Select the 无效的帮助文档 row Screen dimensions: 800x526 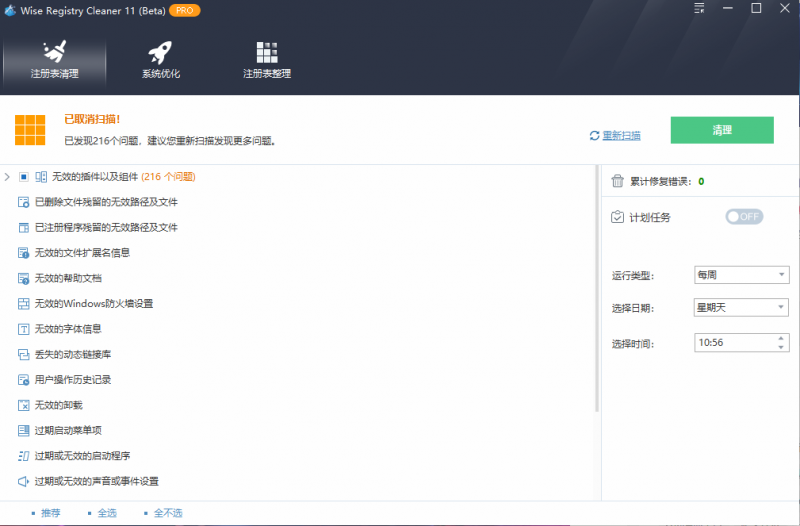pyautogui.click(x=68, y=279)
